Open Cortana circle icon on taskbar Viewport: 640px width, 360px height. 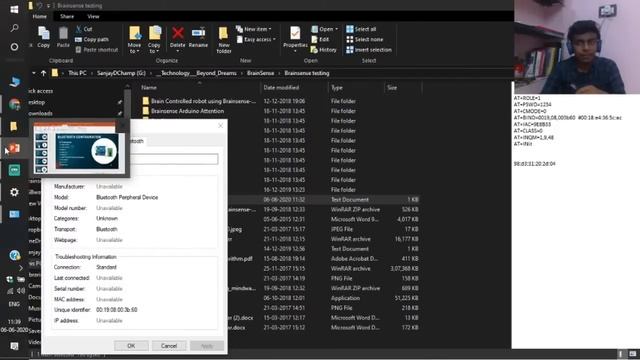(x=14, y=47)
